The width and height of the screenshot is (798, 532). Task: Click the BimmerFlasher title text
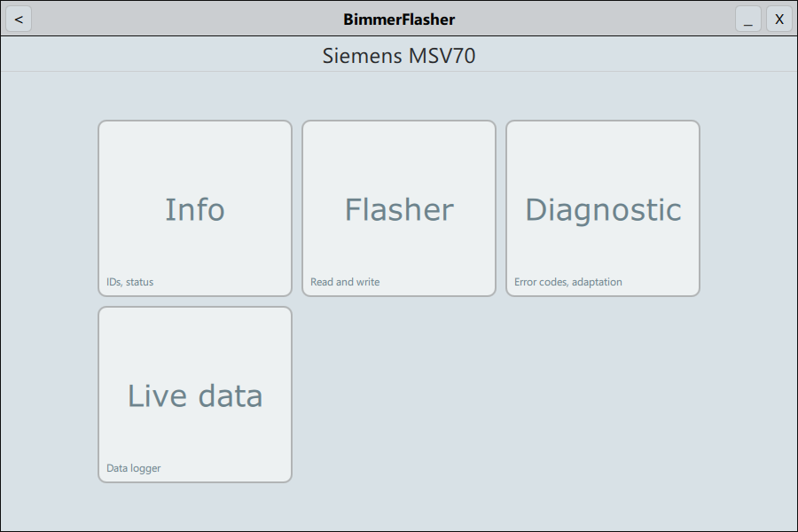[399, 19]
